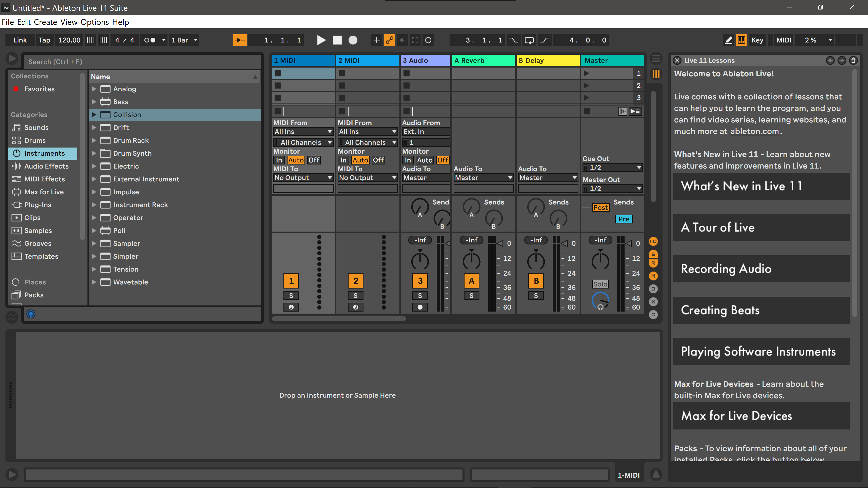This screenshot has height=488, width=868.
Task: Open 2 MIDI track's No Output dropdown
Action: point(368,178)
